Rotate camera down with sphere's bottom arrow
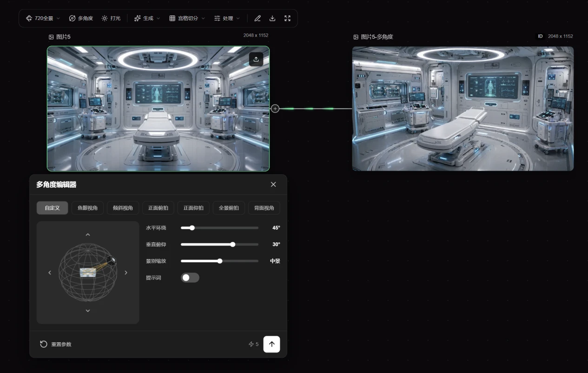This screenshot has width=588, height=373. point(88,311)
